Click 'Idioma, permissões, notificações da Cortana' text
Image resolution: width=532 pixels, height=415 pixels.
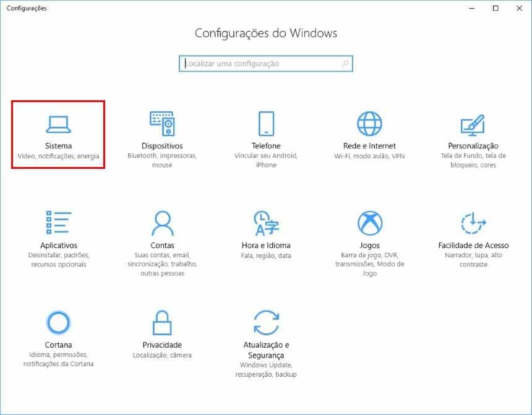(x=58, y=359)
